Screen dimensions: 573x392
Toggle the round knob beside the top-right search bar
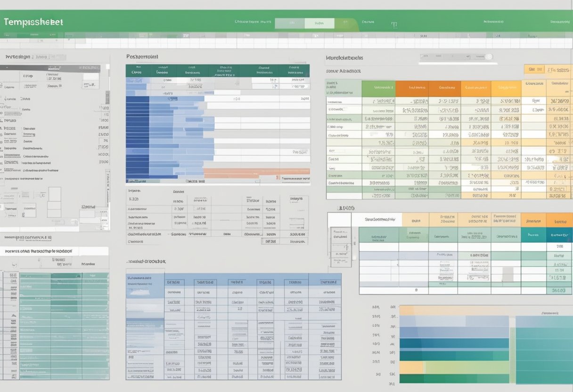tap(489, 57)
